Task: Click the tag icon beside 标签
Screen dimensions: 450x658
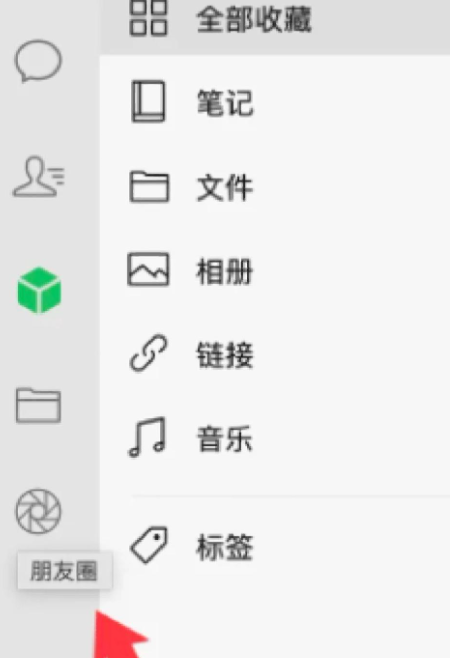Action: 149,544
